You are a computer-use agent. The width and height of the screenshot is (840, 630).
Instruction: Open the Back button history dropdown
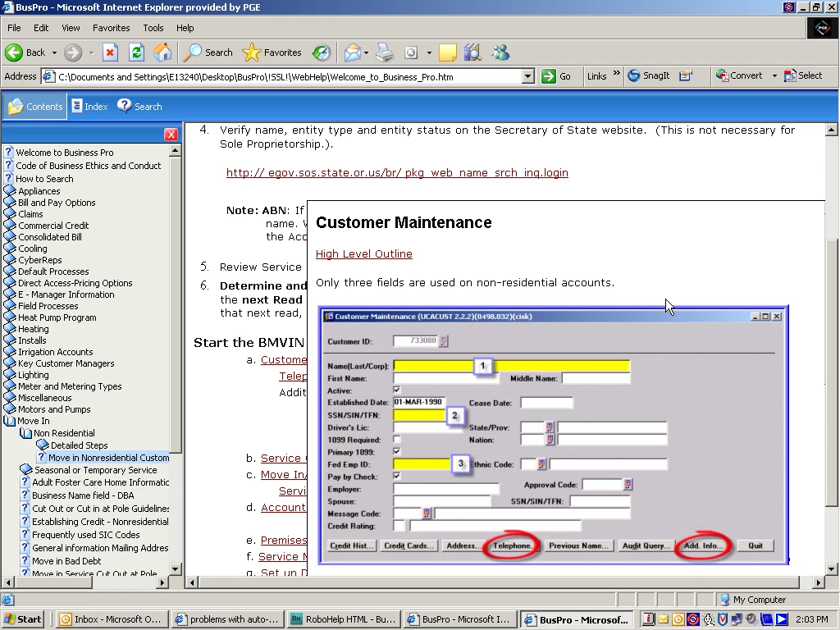point(54,53)
